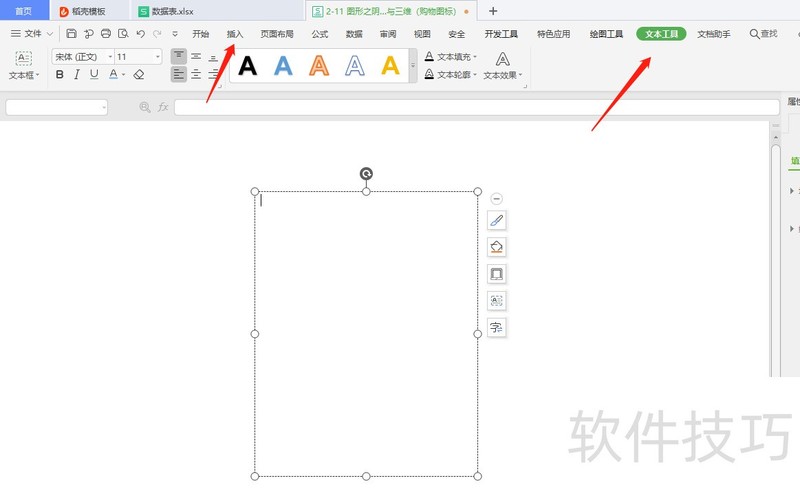This screenshot has height=496, width=800.
Task: Center text horizontally
Action: click(x=196, y=75)
